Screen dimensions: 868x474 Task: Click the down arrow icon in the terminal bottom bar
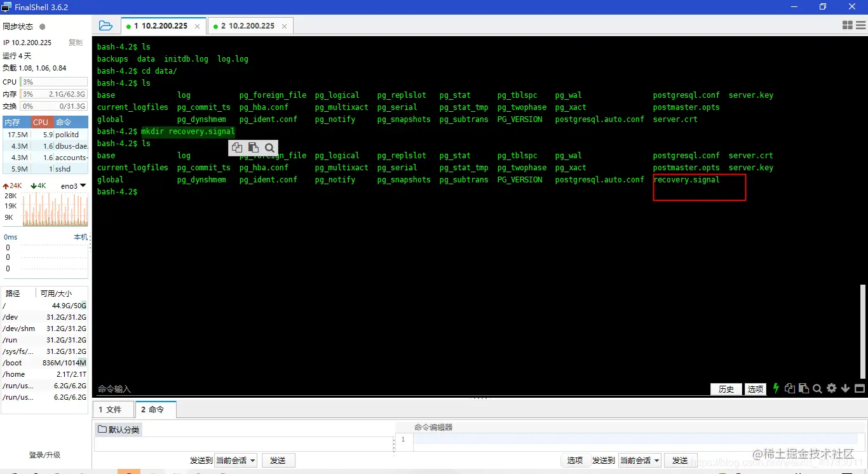point(846,388)
